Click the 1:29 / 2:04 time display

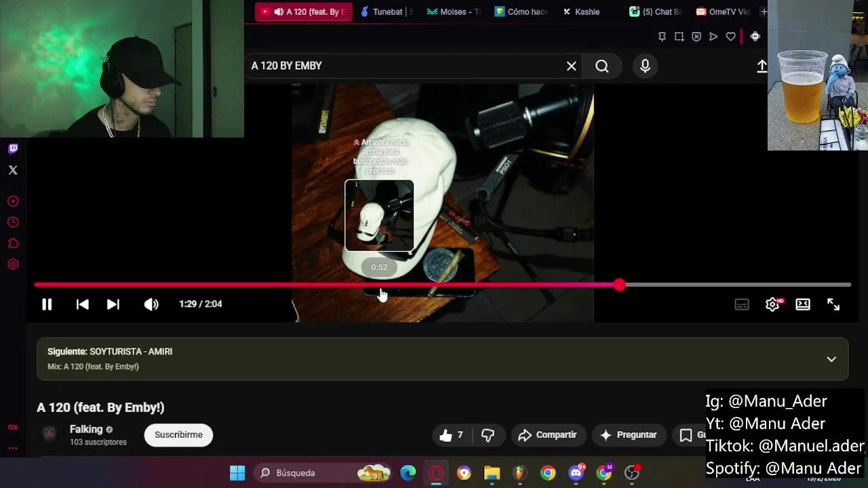tap(201, 304)
